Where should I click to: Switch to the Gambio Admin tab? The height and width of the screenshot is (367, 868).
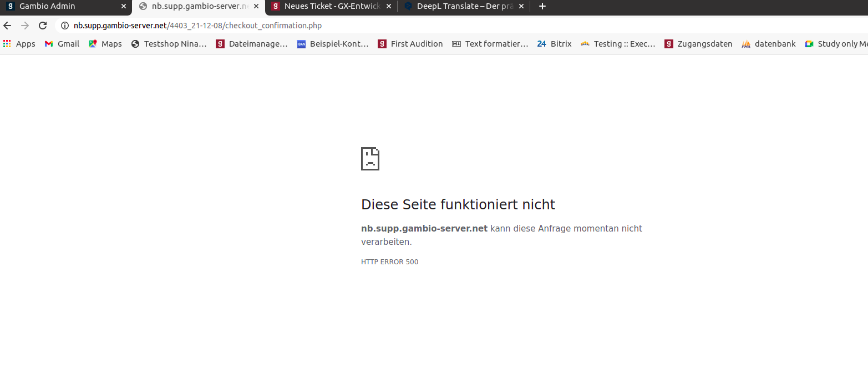[x=65, y=7]
